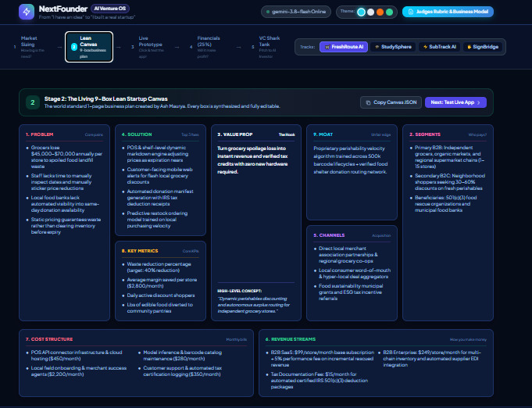This screenshot has width=532, height=408.
Task: Click the chevron arrow on Next: Test Live App
Action: [479, 102]
